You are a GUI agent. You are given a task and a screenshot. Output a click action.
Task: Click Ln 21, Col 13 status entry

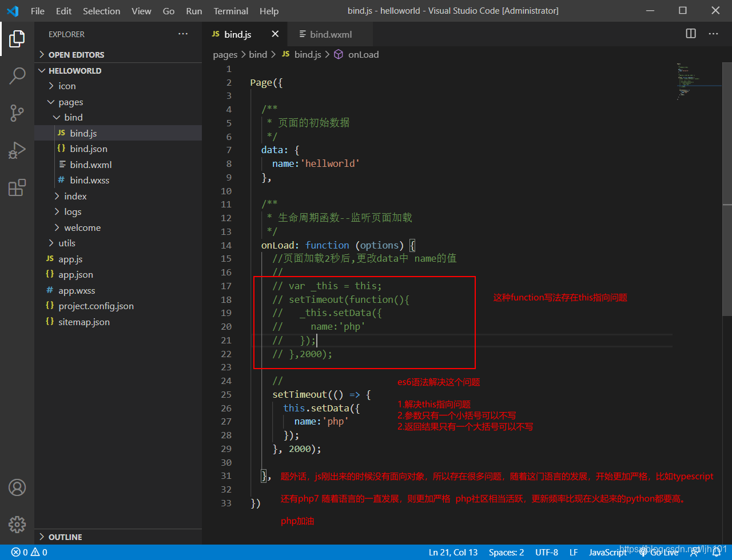pyautogui.click(x=453, y=552)
